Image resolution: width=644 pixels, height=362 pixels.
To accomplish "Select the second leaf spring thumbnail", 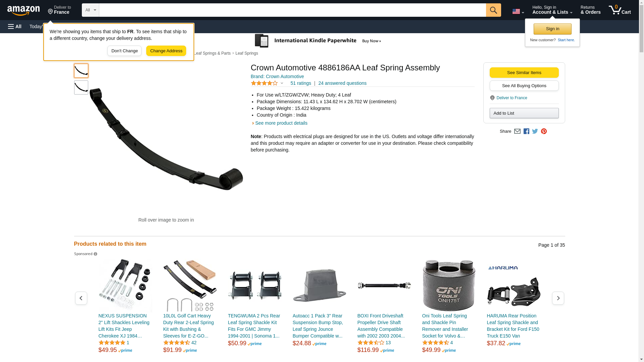I will coord(81,87).
